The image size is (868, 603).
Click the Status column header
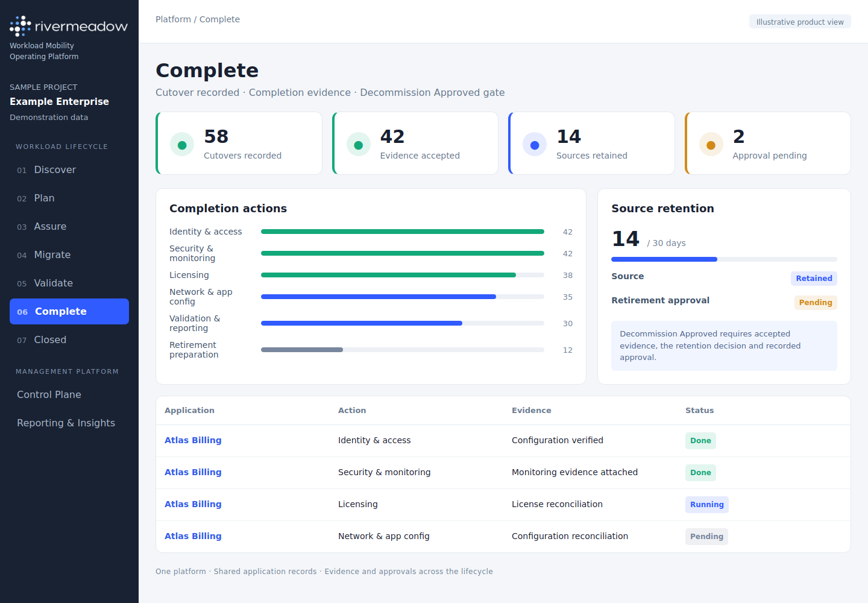(699, 411)
